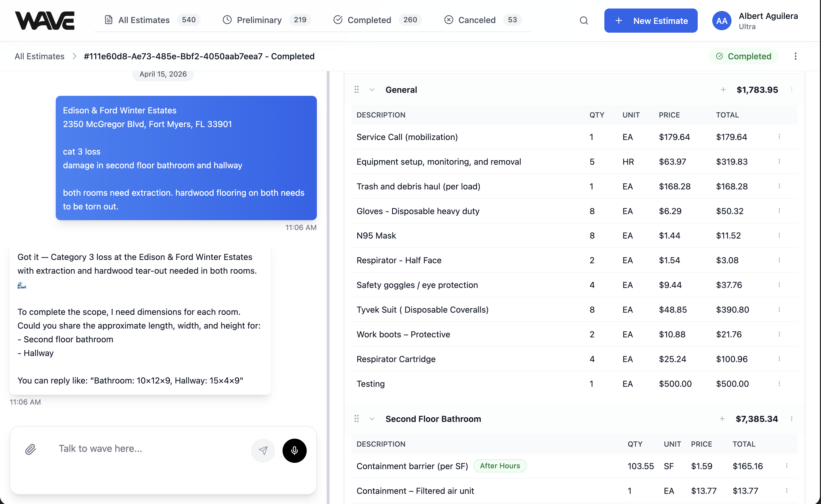The image size is (821, 504).
Task: Click the paperclip attachment icon
Action: click(30, 449)
